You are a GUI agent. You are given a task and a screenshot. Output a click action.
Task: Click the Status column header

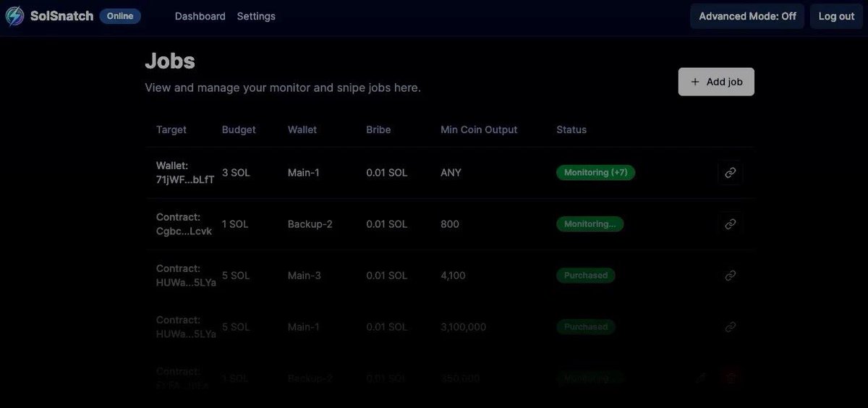coord(571,129)
